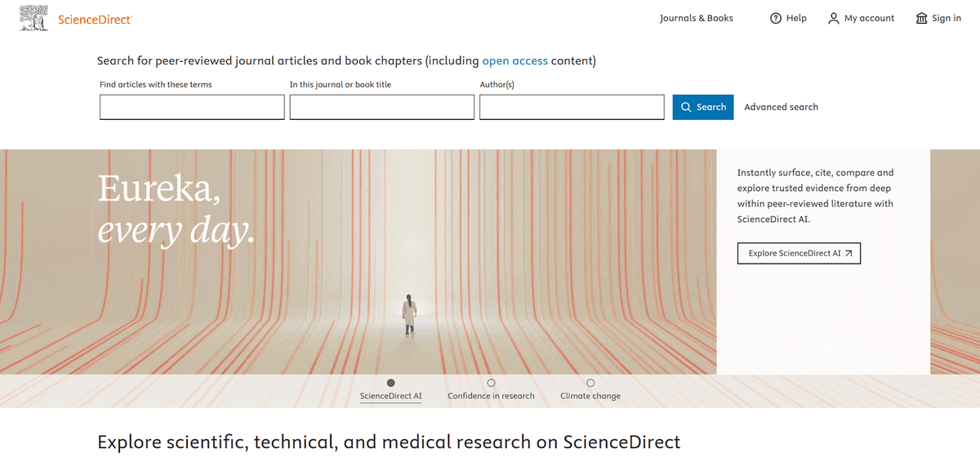Click the Elsevier tree logo
980x471 pixels.
click(x=33, y=18)
